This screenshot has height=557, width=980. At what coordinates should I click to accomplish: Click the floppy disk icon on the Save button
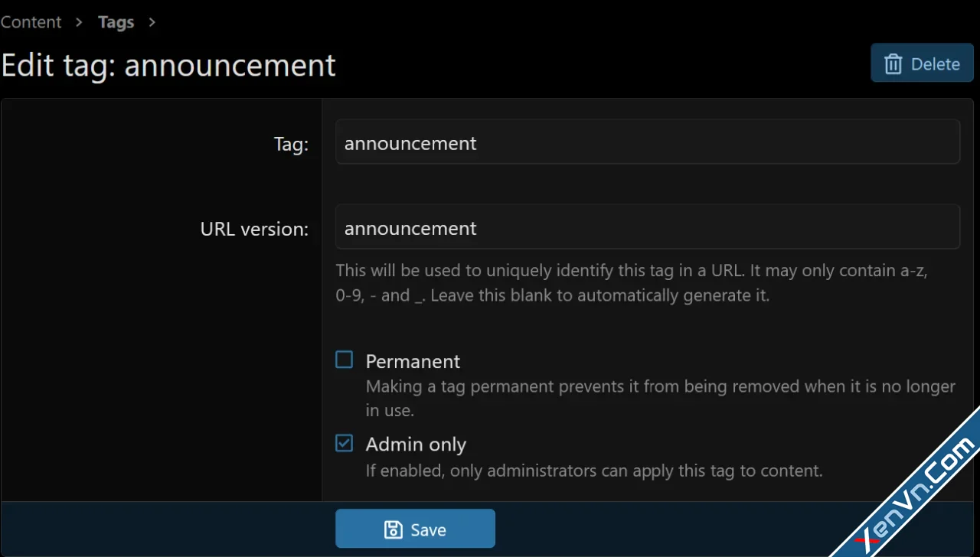pyautogui.click(x=393, y=529)
